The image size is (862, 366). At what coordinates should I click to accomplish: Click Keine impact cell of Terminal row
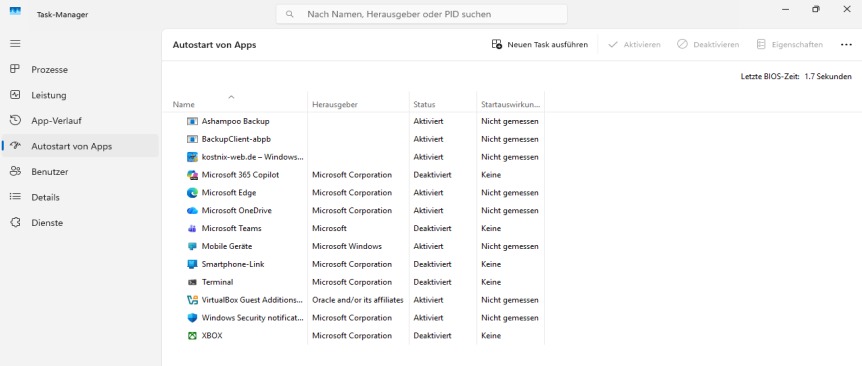pos(491,282)
